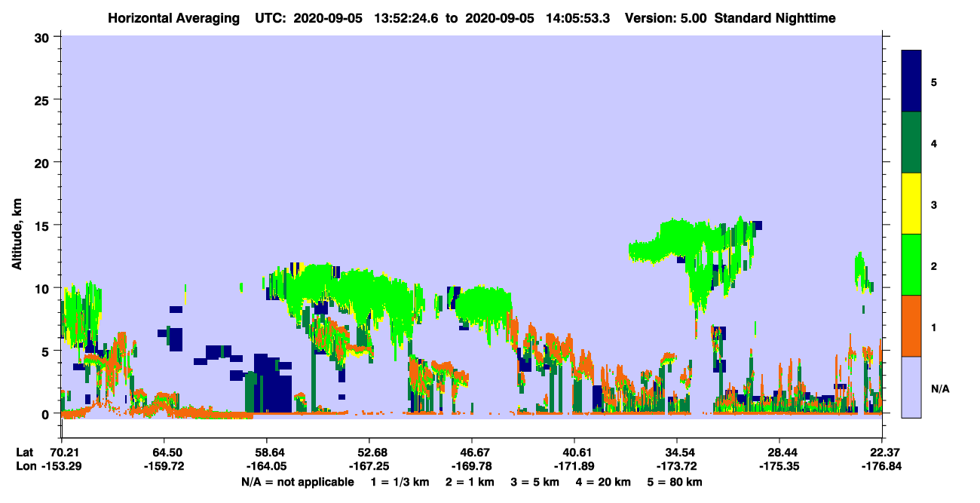
Task: Click the longitude value -153.29
Action: tap(62, 466)
